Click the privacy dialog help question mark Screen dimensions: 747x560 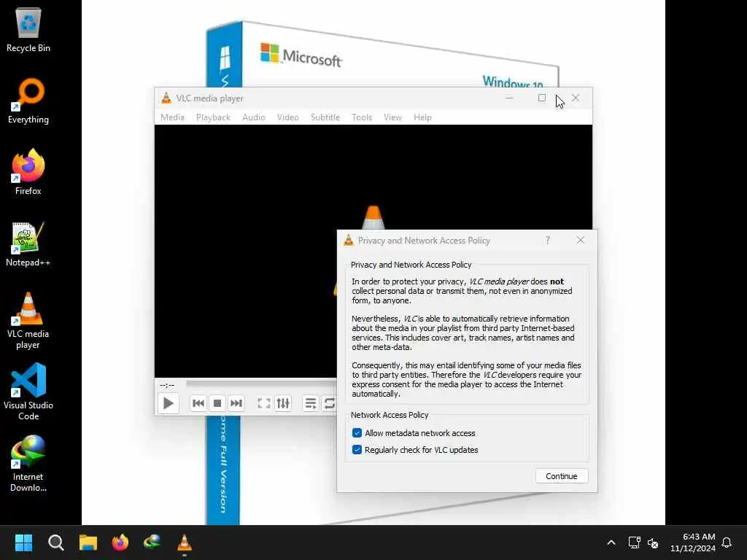[x=548, y=240]
